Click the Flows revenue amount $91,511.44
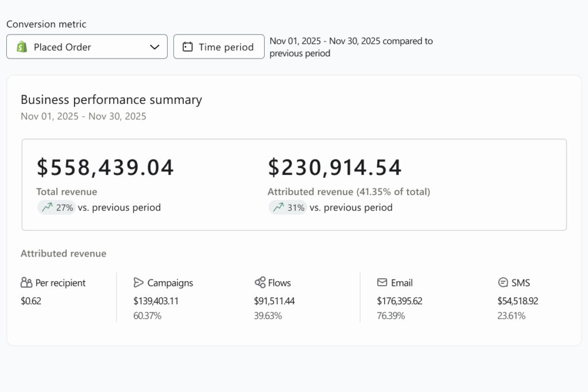Screen dimensions: 588x392 click(274, 301)
